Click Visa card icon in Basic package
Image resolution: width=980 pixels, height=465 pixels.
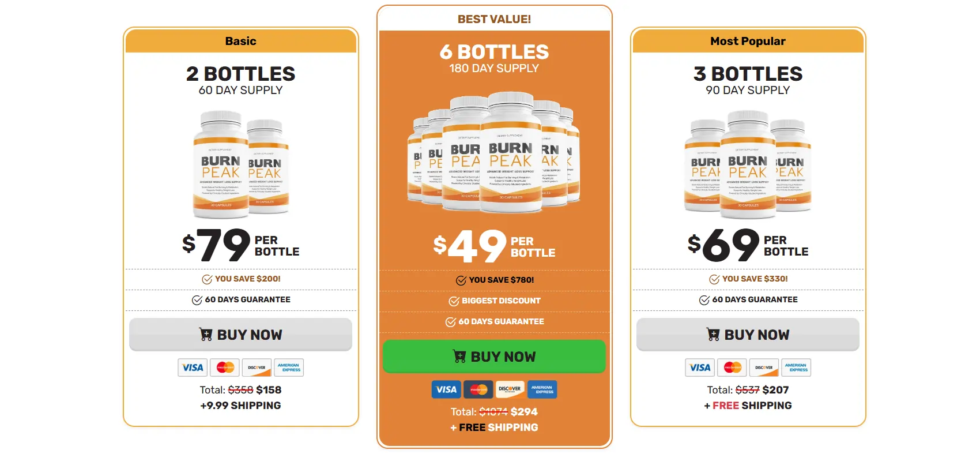pyautogui.click(x=193, y=367)
